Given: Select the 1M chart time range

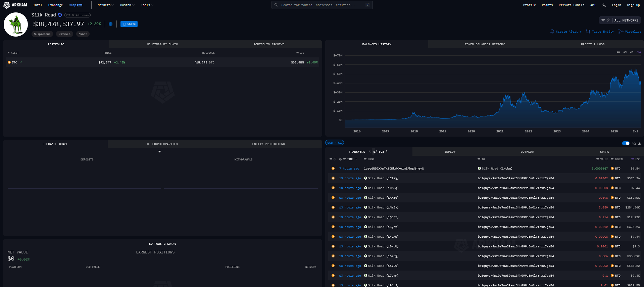Looking at the screenshot, I should [625, 52].
